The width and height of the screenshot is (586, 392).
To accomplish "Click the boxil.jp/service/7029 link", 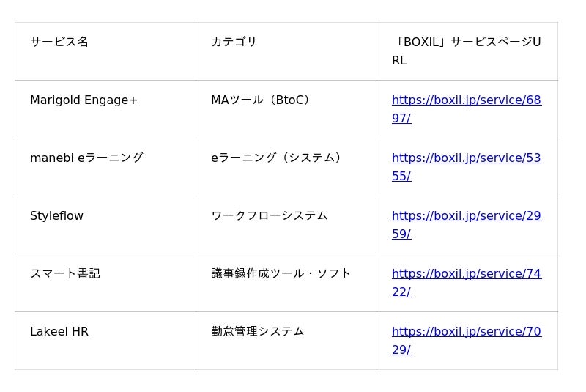I will tap(466, 332).
